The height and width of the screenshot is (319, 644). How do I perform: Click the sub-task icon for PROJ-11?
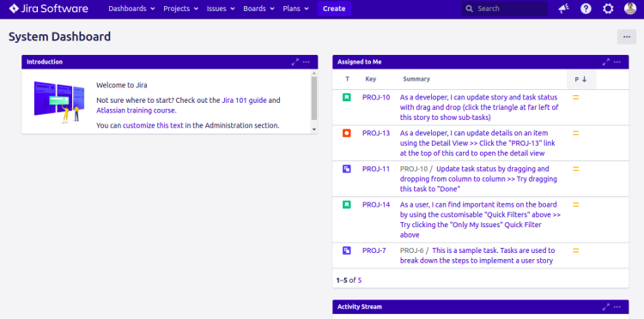tap(347, 169)
